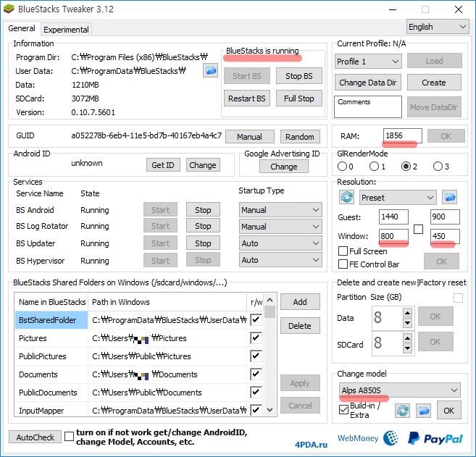
Task: Click the profile Comments text box
Action: tap(368, 106)
